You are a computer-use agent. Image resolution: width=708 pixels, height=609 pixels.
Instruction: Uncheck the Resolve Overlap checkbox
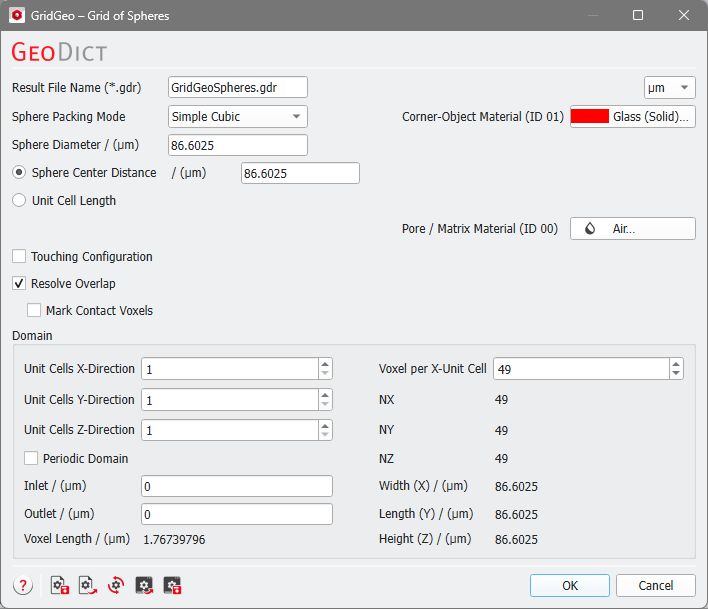pos(19,284)
